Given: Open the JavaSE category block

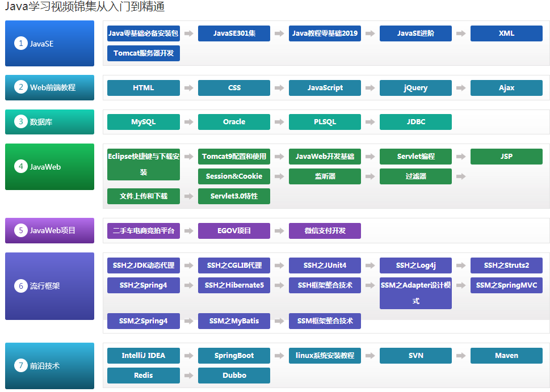Looking at the screenshot, I should coord(49,44).
